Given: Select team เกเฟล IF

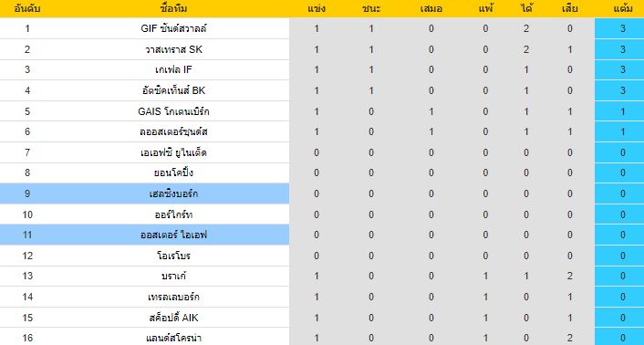Looking at the screenshot, I should 173,69.
